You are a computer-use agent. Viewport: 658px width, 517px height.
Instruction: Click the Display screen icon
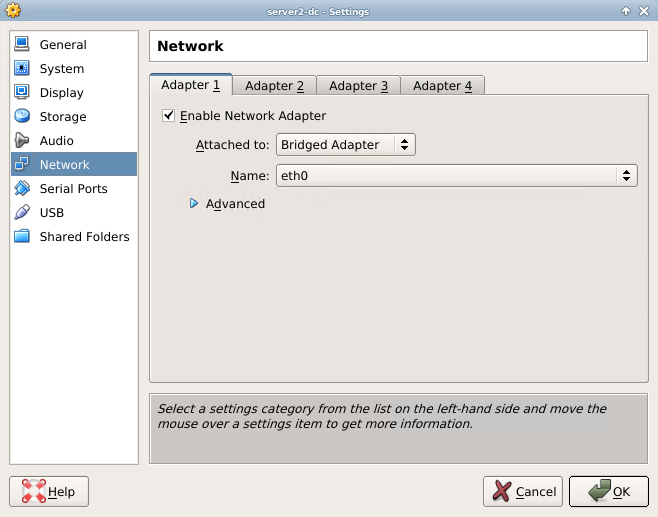pyautogui.click(x=22, y=92)
